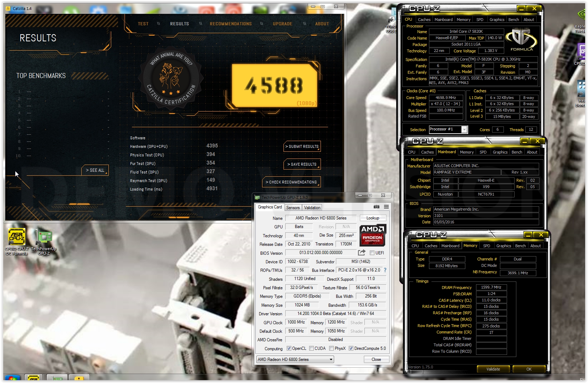Screen dimensions: 588x383
Task: Click the camera screenshot icon in GPU-Z
Action: point(377,207)
